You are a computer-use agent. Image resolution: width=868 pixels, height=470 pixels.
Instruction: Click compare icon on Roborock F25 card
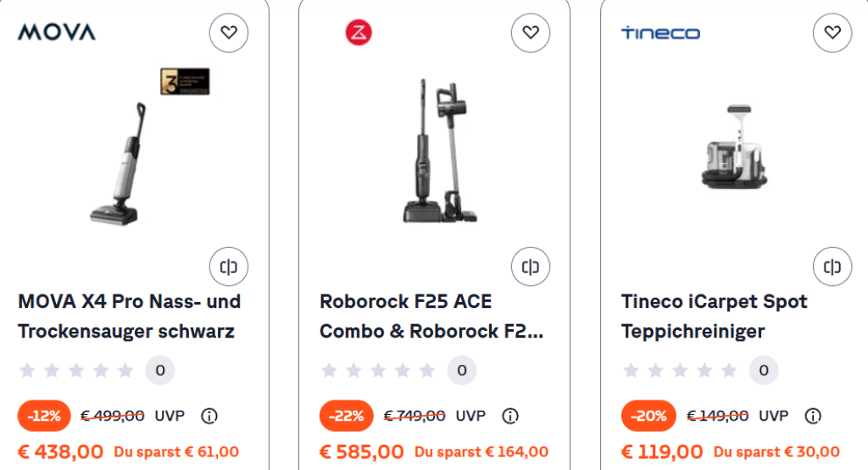pos(531,267)
